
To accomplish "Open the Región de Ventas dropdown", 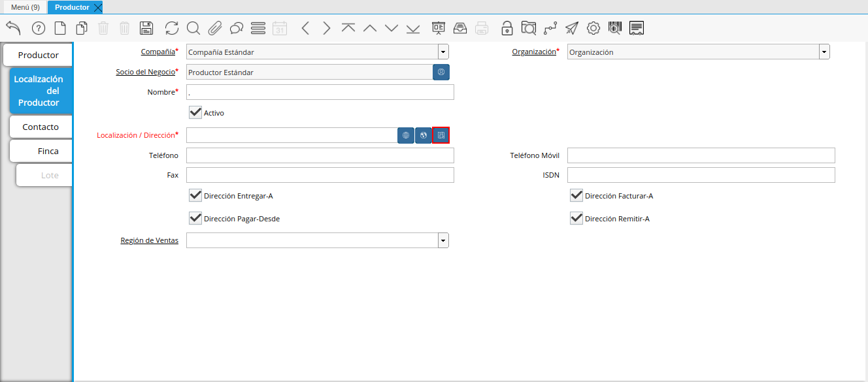I will [x=443, y=241].
